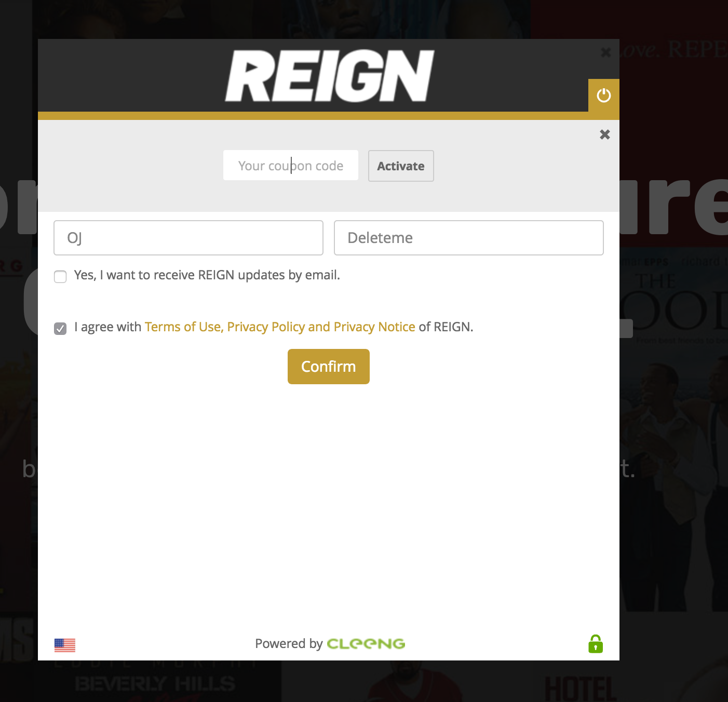Close the REIGN modal with top X
This screenshot has width=728, height=702.
pyautogui.click(x=605, y=52)
